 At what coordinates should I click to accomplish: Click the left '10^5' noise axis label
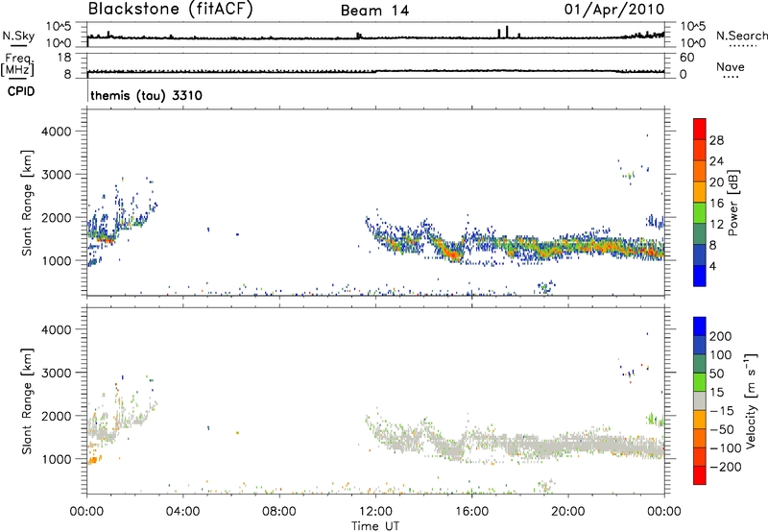coord(59,26)
